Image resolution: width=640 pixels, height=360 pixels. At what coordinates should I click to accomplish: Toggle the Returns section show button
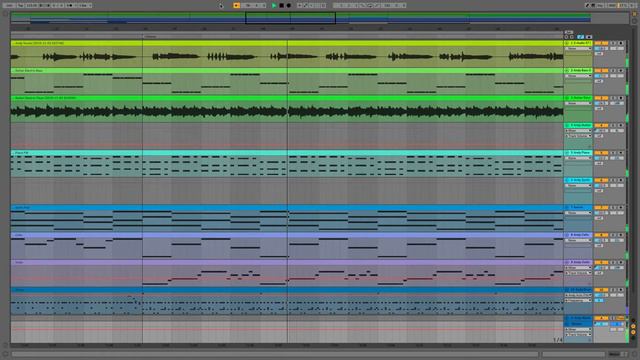633,327
